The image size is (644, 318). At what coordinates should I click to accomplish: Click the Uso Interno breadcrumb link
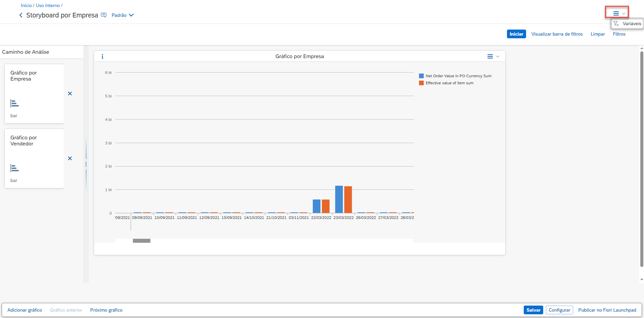[48, 5]
